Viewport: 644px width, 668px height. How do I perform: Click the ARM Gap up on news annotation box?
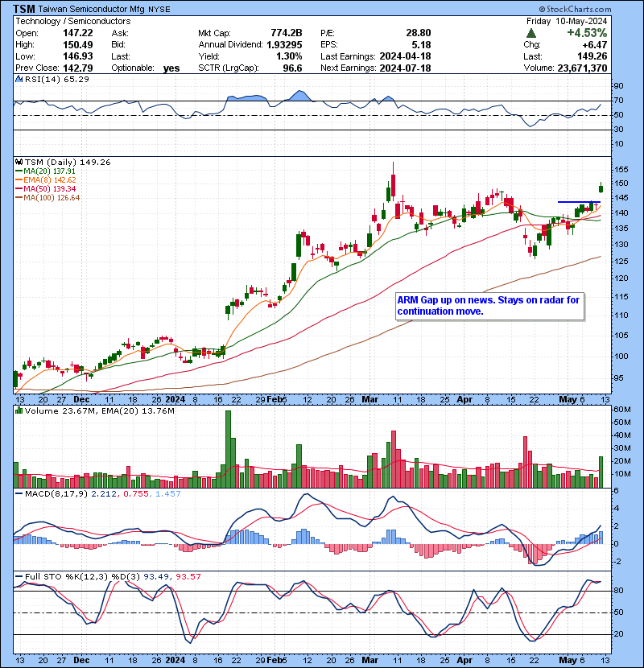489,306
